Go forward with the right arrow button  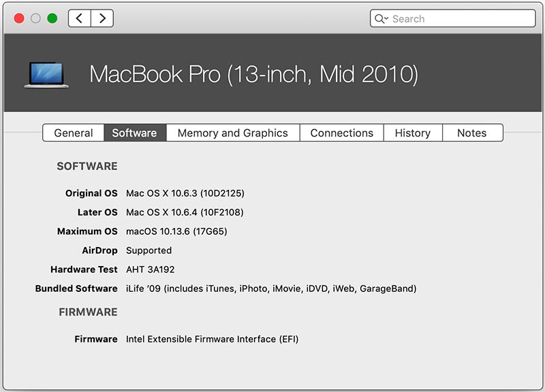click(102, 18)
